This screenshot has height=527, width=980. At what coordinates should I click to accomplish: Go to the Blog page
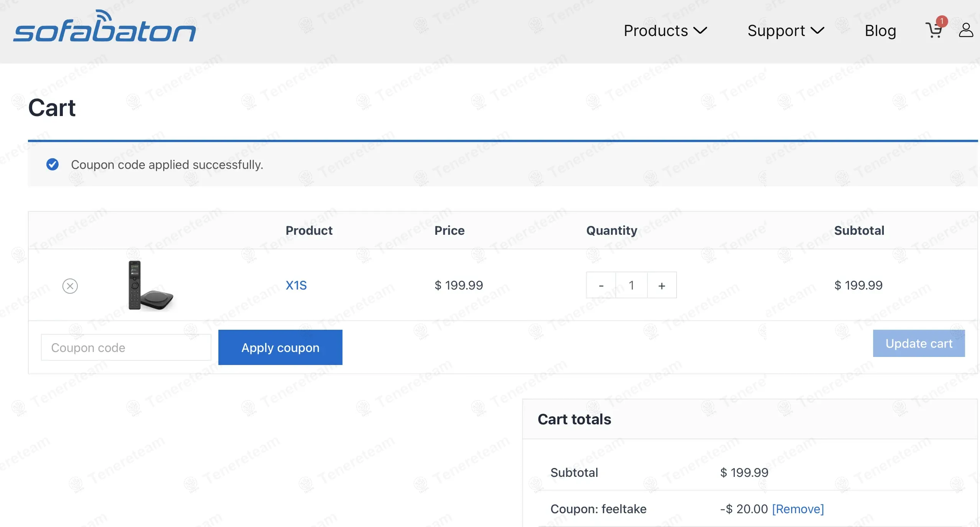point(880,31)
